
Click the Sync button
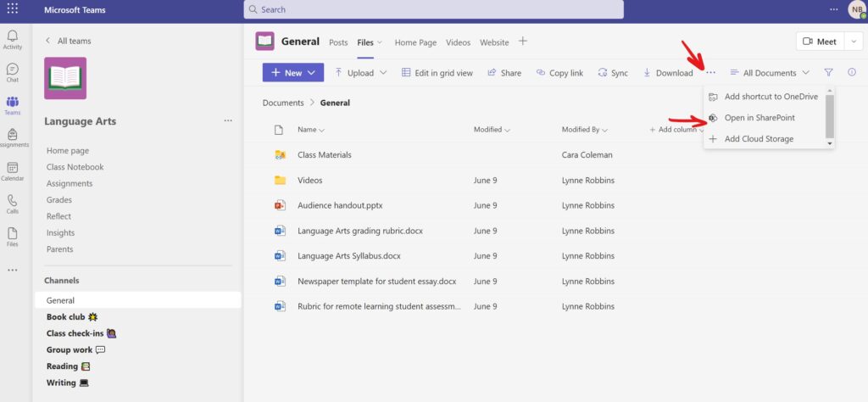(x=613, y=73)
